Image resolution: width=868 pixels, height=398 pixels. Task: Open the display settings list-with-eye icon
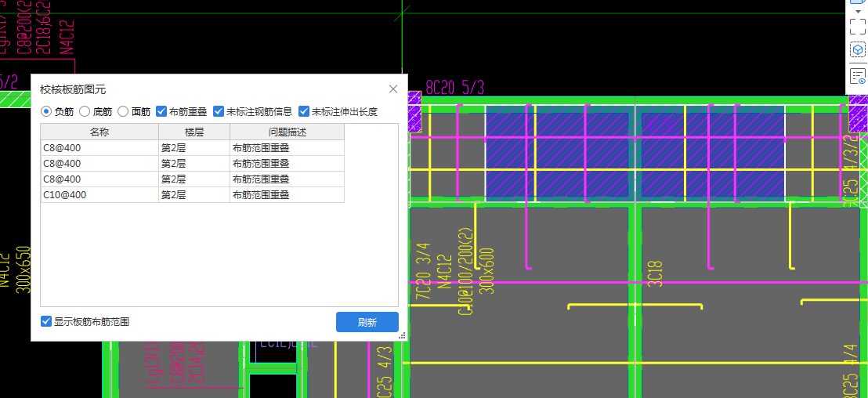[858, 77]
